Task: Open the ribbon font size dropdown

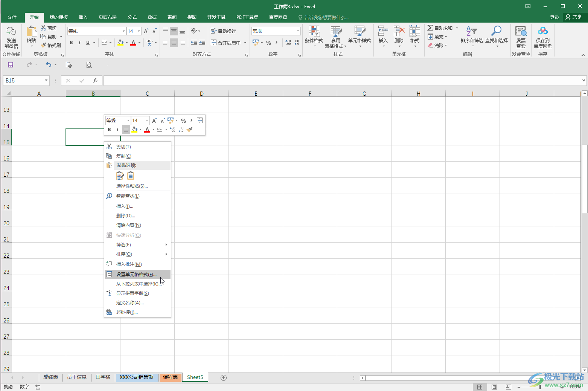Action: pyautogui.click(x=139, y=31)
